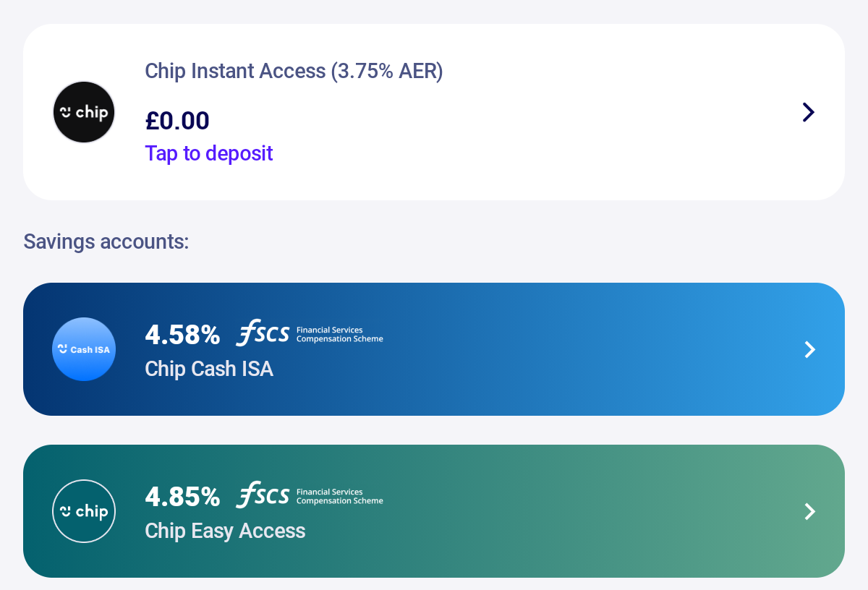Image resolution: width=868 pixels, height=590 pixels.
Task: Select the Chip Cash ISA label
Action: (209, 369)
